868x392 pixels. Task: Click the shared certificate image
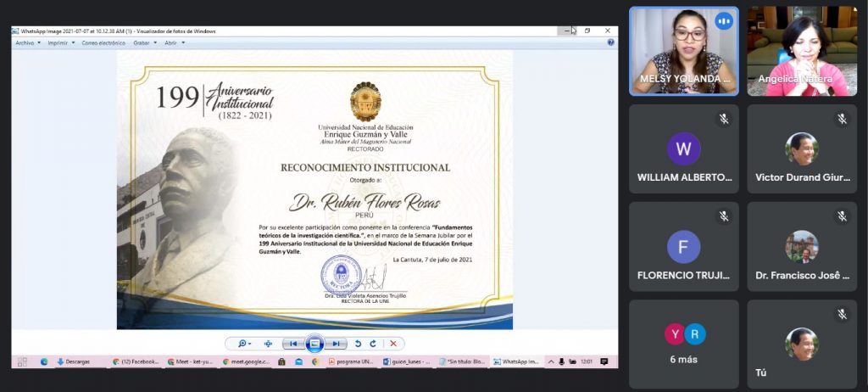coord(314,190)
